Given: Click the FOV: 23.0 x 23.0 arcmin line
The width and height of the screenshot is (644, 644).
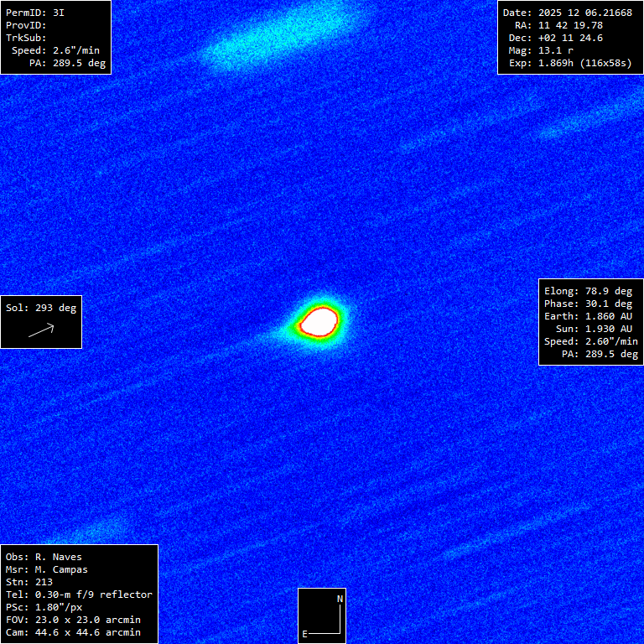Looking at the screenshot, I should tap(73, 620).
